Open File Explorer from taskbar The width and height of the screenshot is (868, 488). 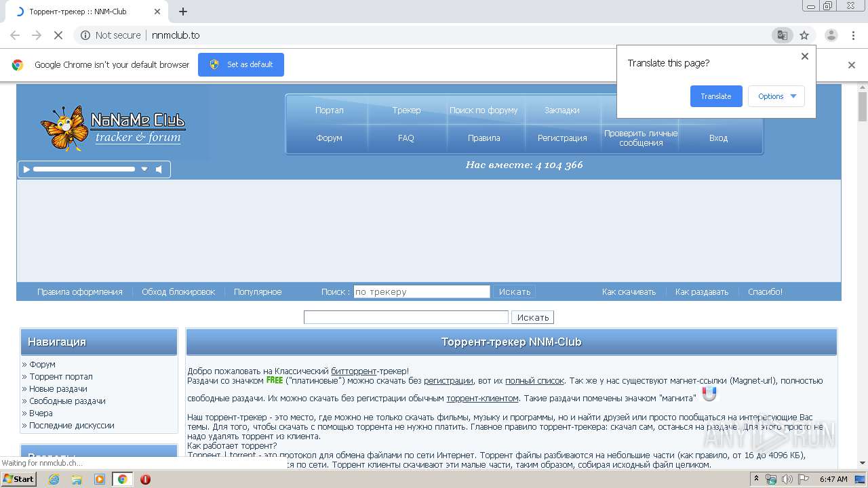coord(77,479)
